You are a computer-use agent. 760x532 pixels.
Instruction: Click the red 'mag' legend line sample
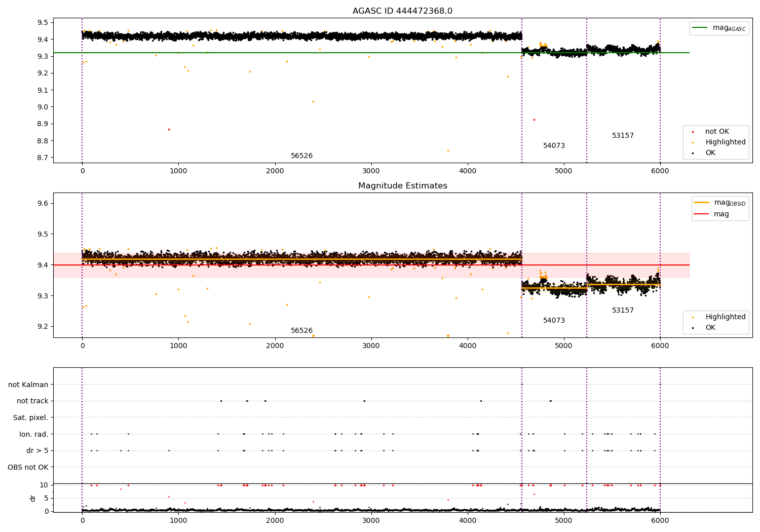[x=702, y=214]
